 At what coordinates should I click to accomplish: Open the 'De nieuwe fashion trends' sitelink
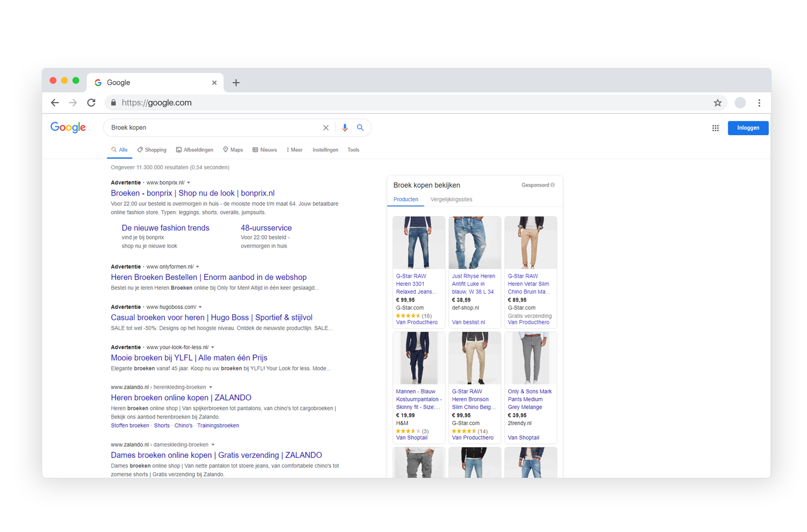click(165, 228)
